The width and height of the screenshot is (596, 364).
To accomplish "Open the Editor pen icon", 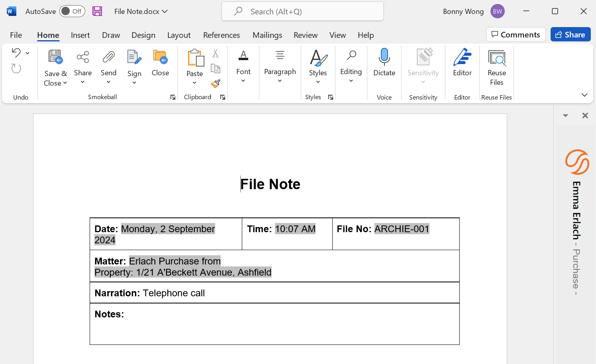I will coord(462,58).
